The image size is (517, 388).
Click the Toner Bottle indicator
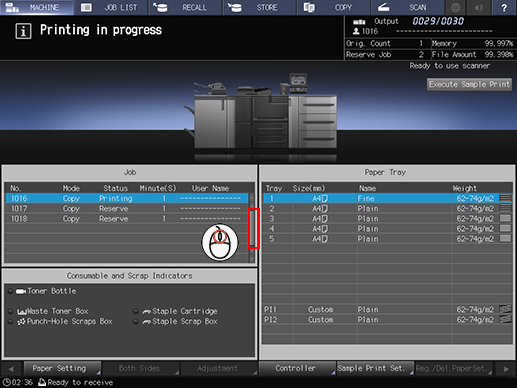(x=10, y=291)
